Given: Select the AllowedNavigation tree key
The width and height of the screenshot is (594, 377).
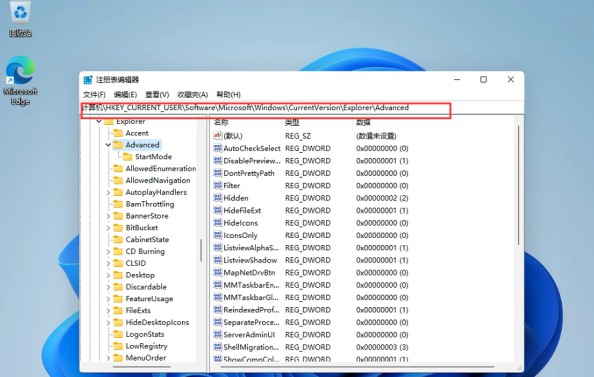Looking at the screenshot, I should [x=158, y=180].
